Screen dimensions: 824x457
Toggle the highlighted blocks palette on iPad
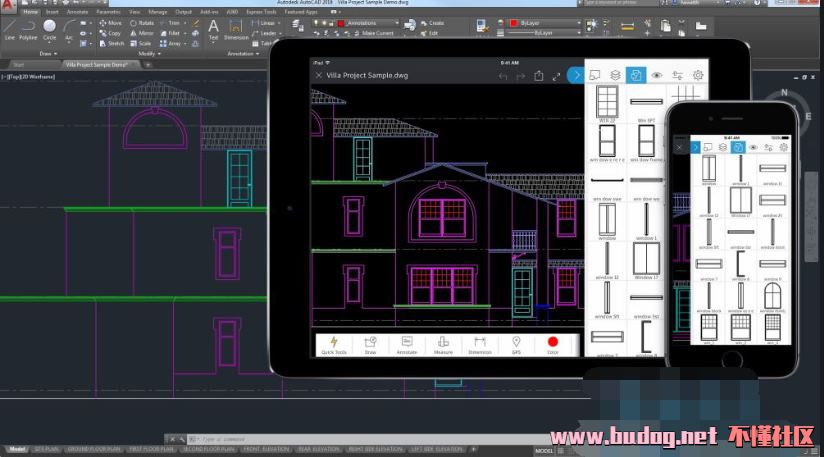tap(635, 75)
